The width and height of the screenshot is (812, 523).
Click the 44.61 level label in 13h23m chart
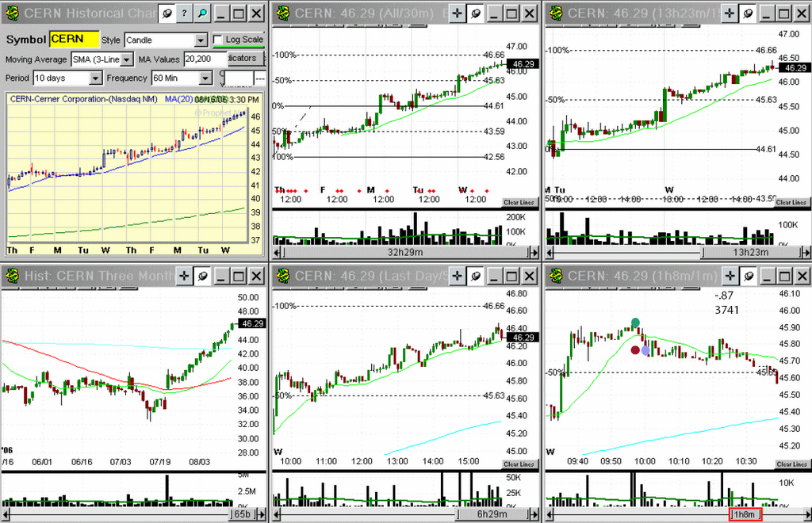point(767,149)
